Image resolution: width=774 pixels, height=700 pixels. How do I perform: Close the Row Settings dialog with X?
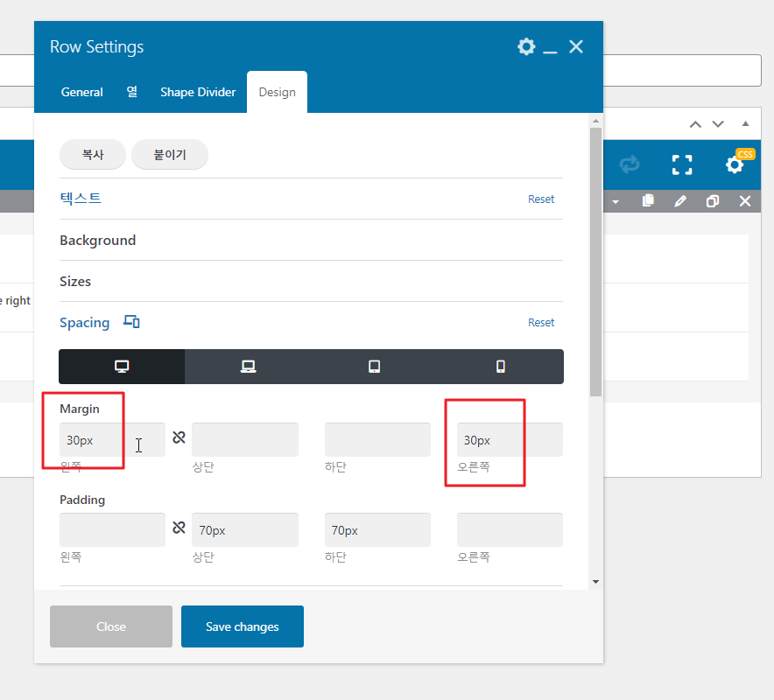tap(576, 47)
